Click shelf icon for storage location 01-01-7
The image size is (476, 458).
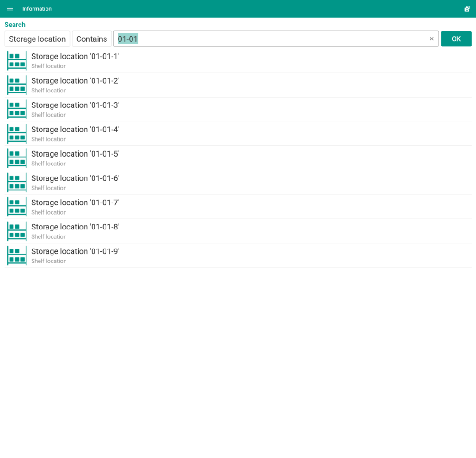pos(17,207)
